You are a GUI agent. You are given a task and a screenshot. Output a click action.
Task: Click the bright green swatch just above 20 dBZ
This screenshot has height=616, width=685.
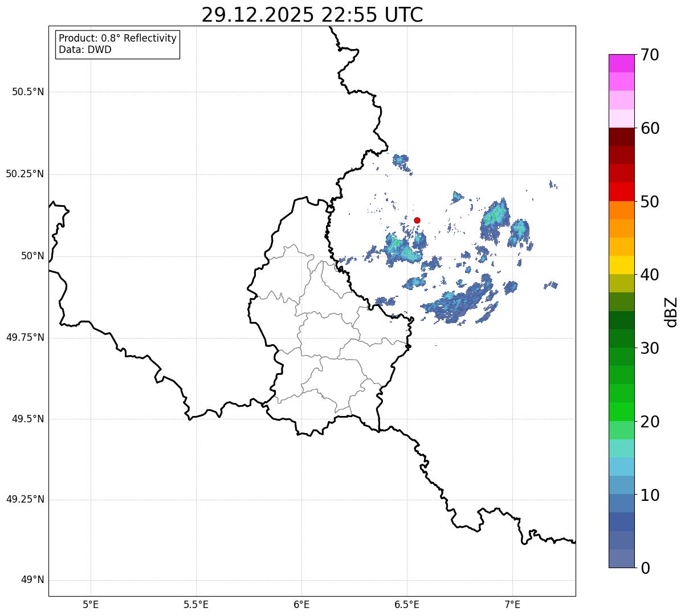click(x=622, y=412)
